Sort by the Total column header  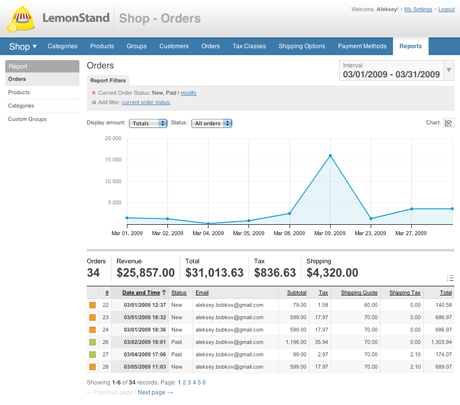coord(446,293)
